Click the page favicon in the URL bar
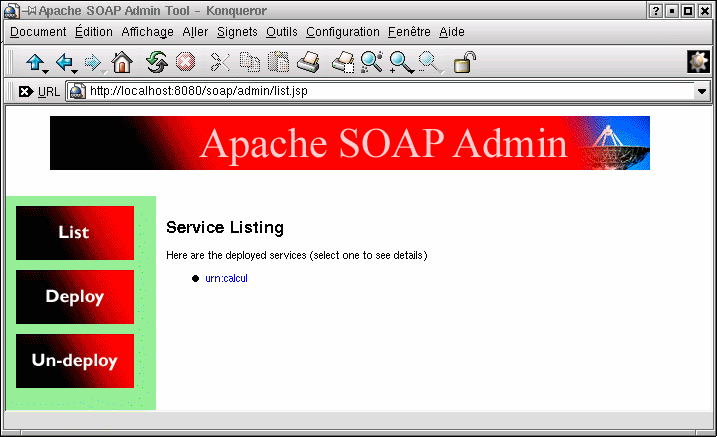This screenshot has width=717, height=437. coord(78,91)
